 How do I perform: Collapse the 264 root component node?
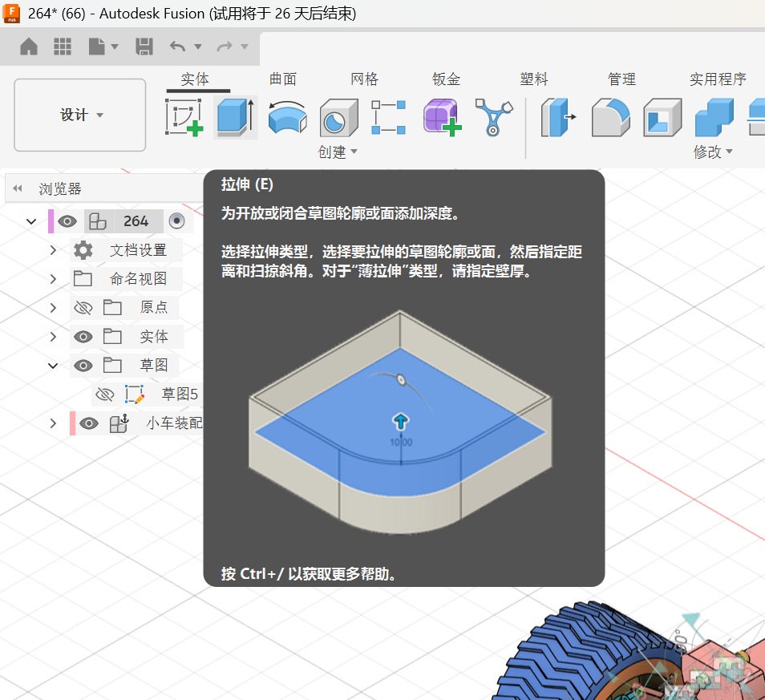[x=31, y=221]
